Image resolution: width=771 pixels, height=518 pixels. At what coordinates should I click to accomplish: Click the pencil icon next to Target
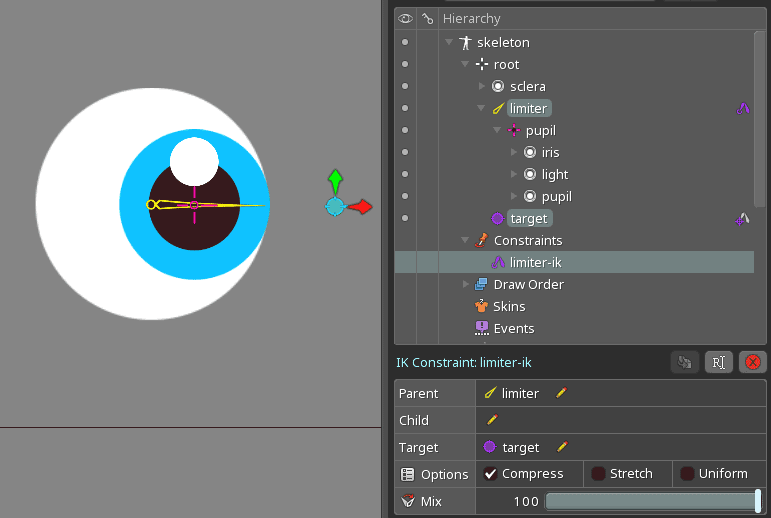coord(562,447)
